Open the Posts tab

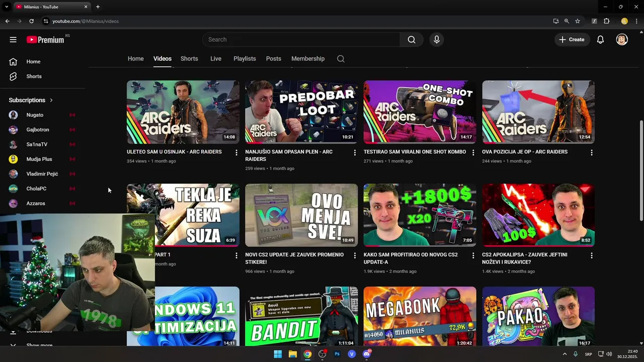(274, 59)
